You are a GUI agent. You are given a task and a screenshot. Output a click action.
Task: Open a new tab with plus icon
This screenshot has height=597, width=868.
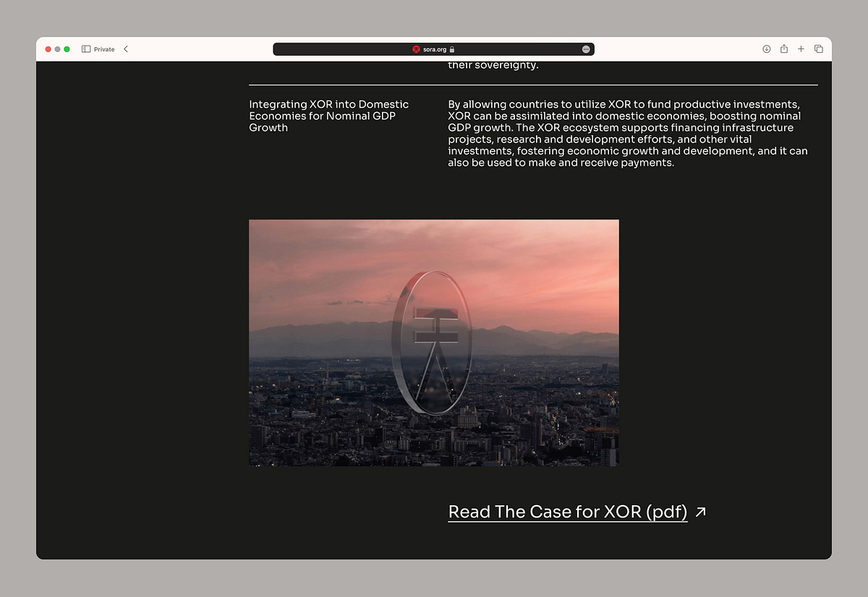coord(801,49)
